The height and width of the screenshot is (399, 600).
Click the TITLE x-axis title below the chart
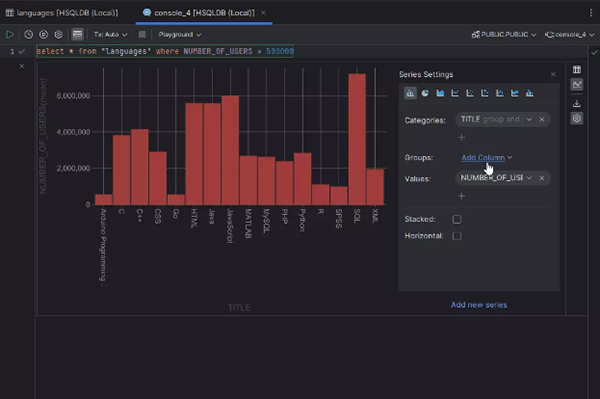pos(240,307)
